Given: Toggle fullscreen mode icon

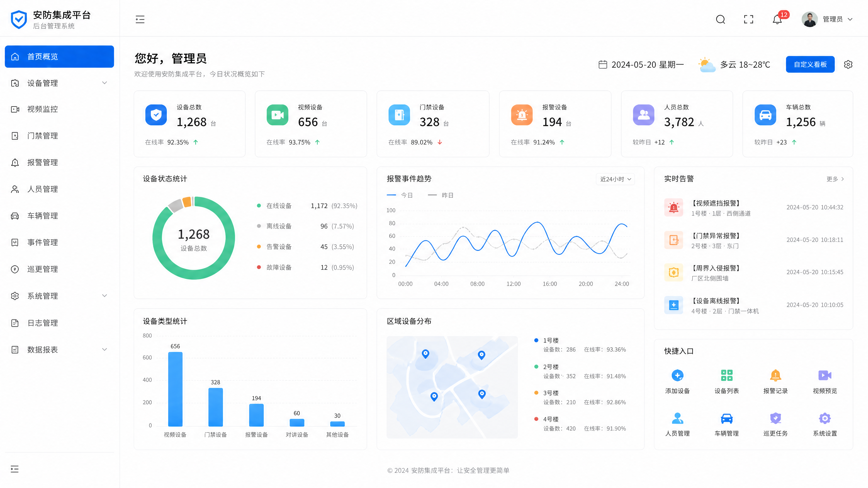Looking at the screenshot, I should [748, 19].
